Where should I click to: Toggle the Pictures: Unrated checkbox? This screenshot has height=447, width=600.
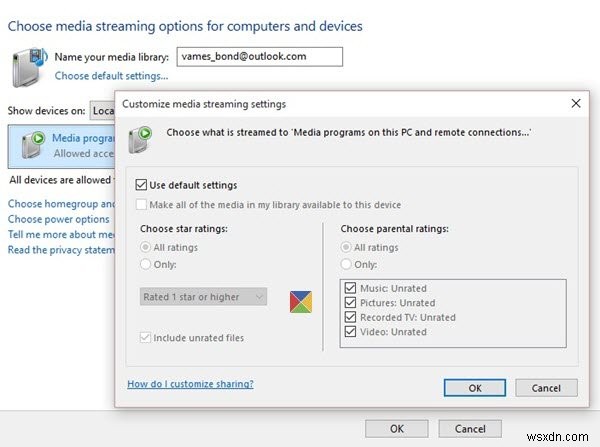pyautogui.click(x=349, y=302)
